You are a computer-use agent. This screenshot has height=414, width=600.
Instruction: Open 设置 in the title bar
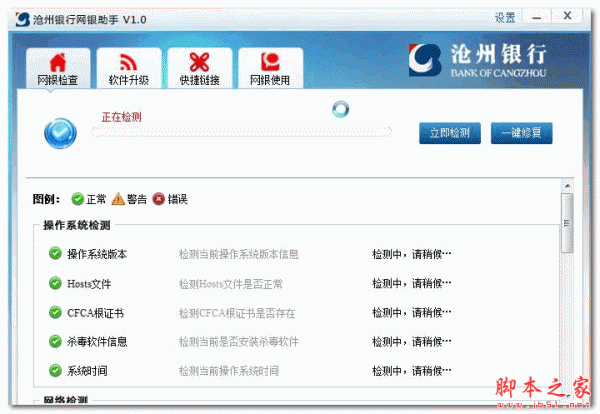[505, 18]
